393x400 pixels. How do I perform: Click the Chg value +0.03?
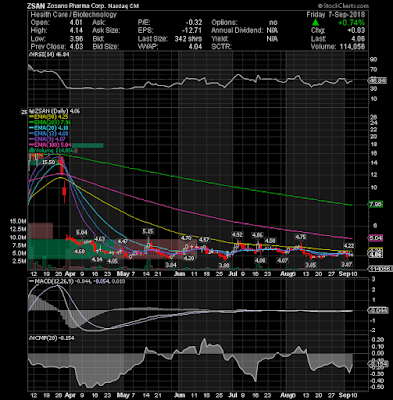click(356, 31)
